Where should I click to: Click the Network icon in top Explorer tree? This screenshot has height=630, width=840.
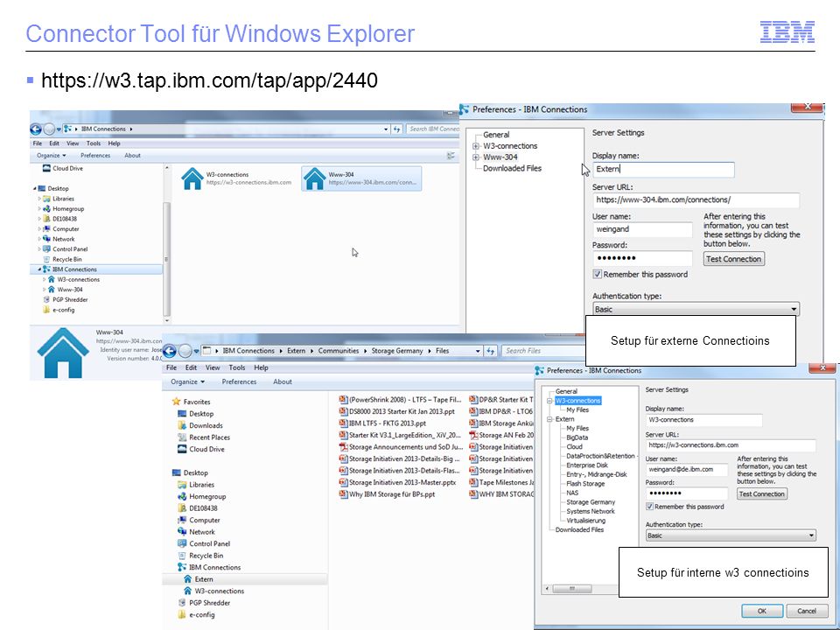[x=46, y=239]
